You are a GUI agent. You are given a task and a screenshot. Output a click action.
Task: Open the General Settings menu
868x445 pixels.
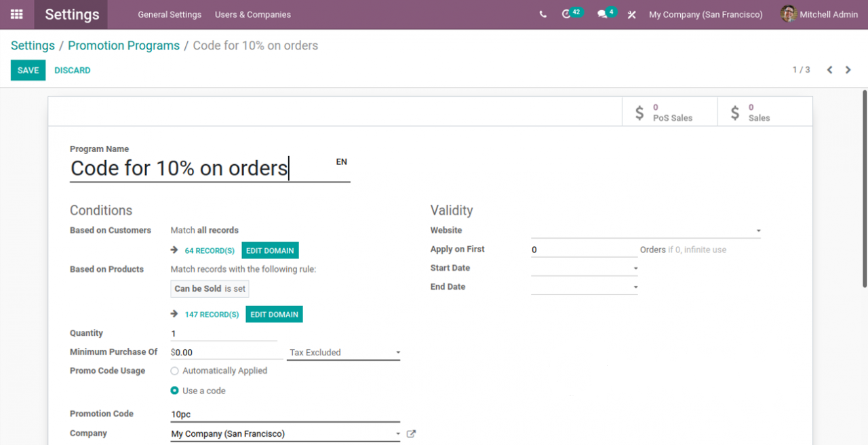(x=170, y=14)
